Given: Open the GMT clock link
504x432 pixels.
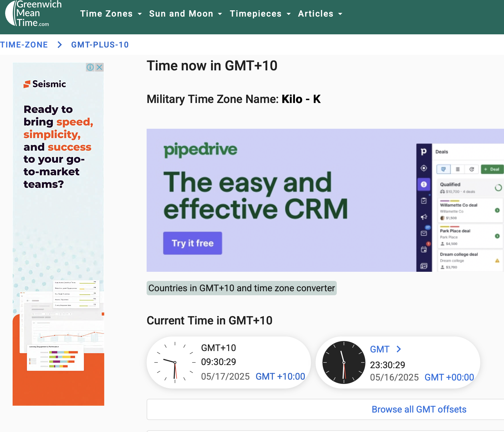Looking at the screenshot, I should [380, 349].
